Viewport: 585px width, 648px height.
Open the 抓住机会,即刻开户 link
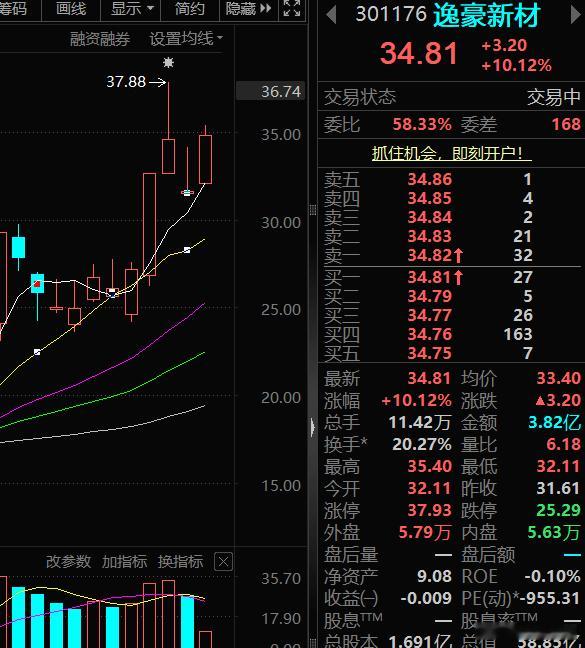[451, 153]
